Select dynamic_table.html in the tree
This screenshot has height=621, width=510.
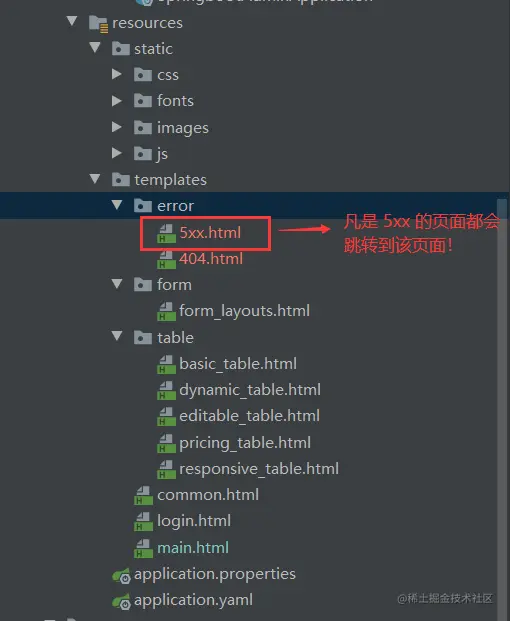click(250, 390)
